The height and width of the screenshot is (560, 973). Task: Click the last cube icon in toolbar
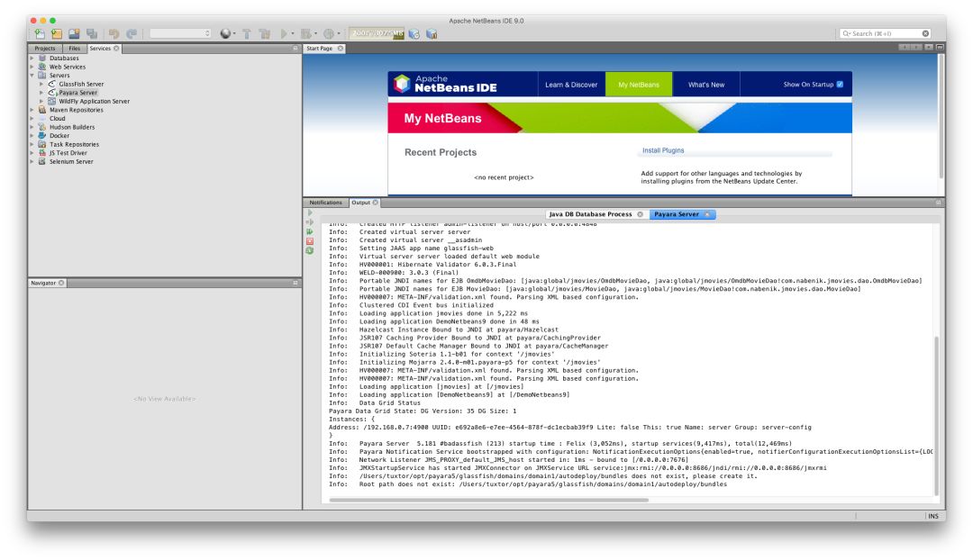(432, 33)
